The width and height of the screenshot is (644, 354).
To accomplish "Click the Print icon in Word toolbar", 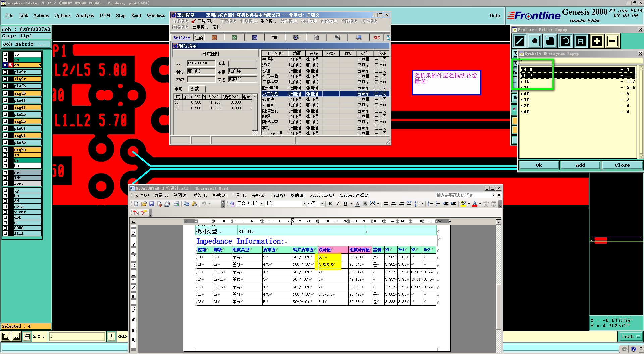I will coord(176,204).
